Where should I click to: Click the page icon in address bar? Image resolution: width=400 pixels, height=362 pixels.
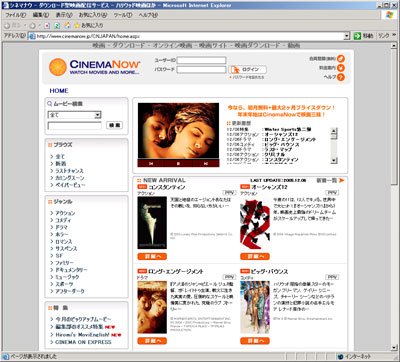(x=32, y=36)
